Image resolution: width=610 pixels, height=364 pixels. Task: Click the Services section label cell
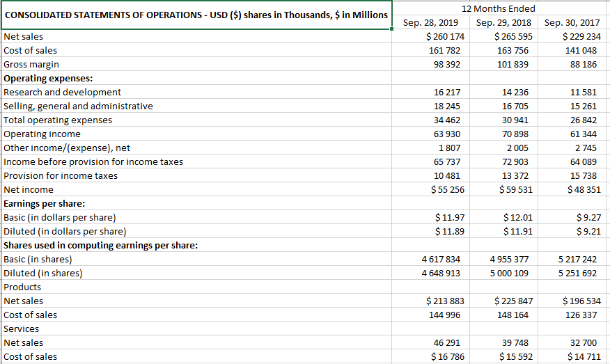point(22,329)
